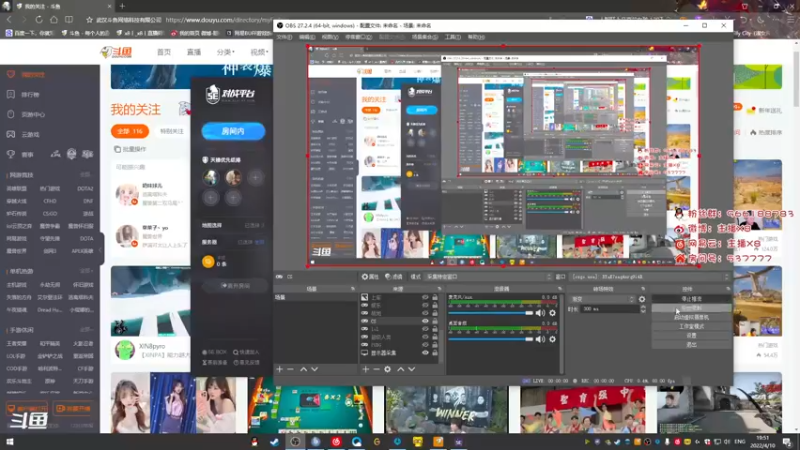Screen dimensions: 800x450
Task: Open 文件 menu in OBS
Action: pos(284,37)
